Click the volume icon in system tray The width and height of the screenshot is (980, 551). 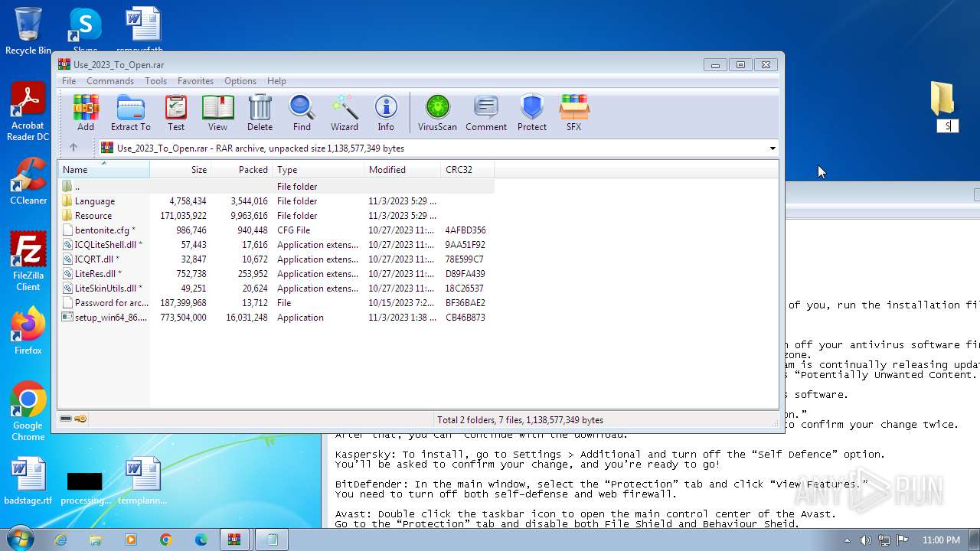(x=866, y=540)
